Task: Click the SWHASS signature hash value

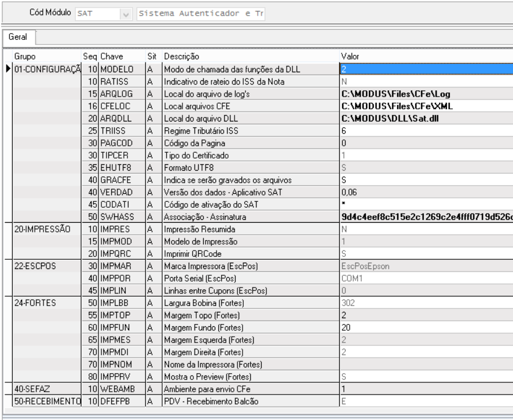Action: pos(426,216)
